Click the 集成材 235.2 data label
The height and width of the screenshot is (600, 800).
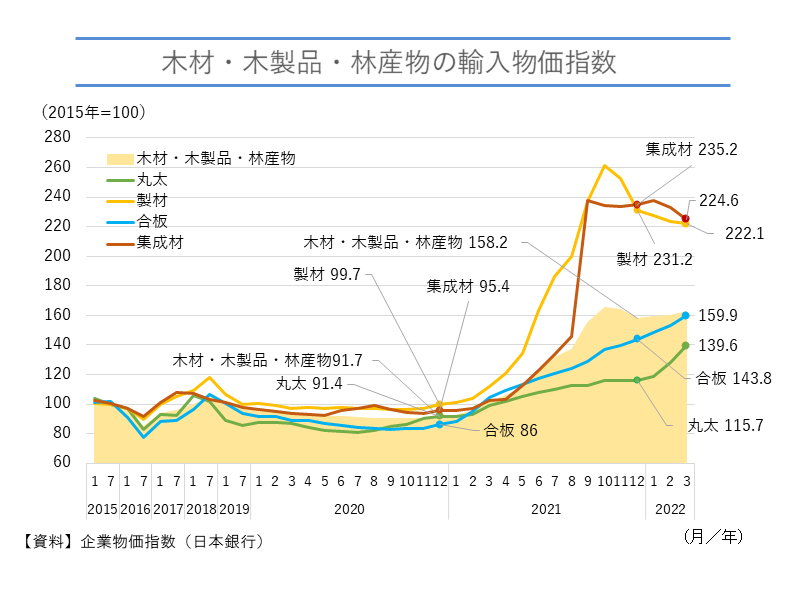(x=691, y=149)
